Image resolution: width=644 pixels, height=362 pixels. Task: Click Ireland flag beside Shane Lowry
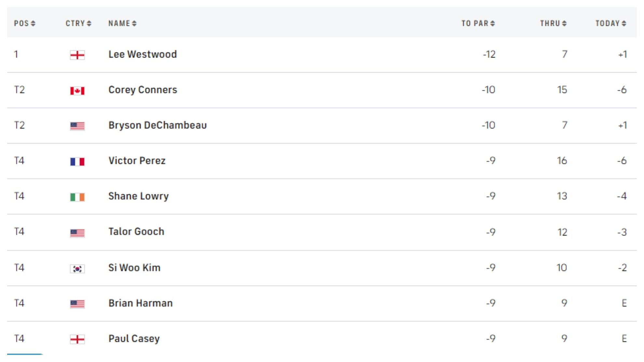(x=77, y=197)
